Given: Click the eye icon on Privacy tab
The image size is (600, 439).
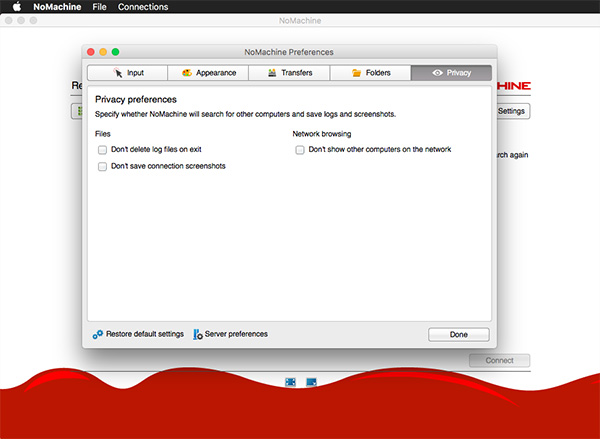Looking at the screenshot, I should (x=437, y=73).
